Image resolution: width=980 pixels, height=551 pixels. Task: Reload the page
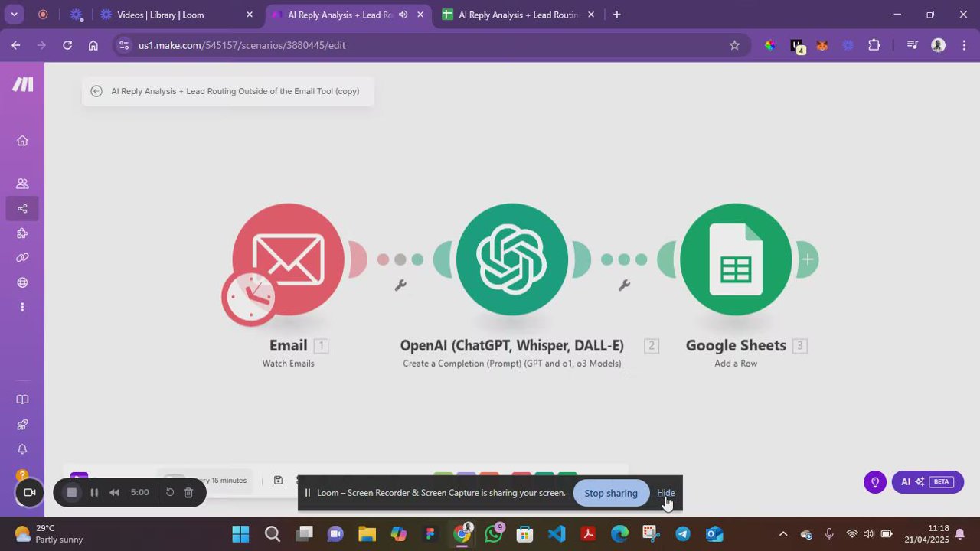(x=67, y=45)
